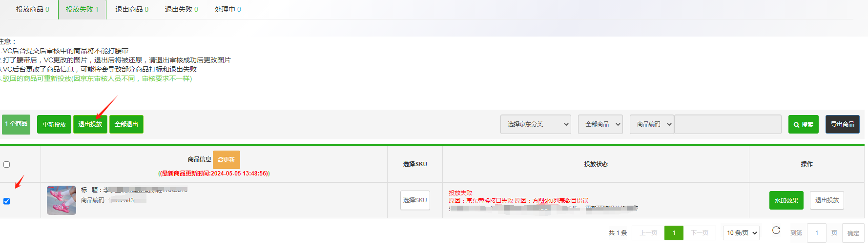Click the 重新投放 button

coord(54,124)
